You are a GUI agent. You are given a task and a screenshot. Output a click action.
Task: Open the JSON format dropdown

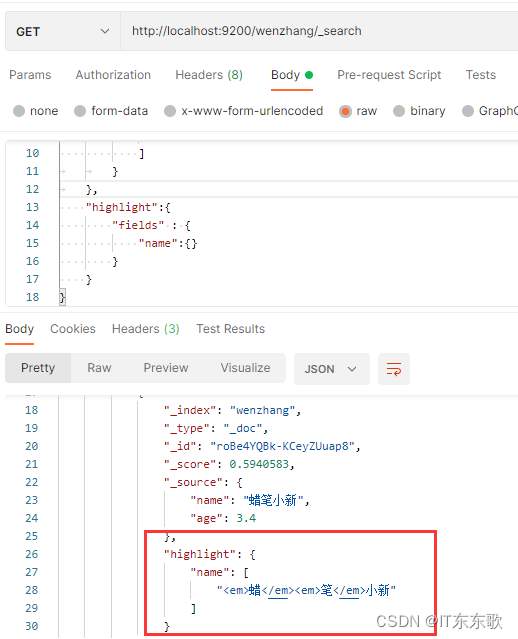332,369
